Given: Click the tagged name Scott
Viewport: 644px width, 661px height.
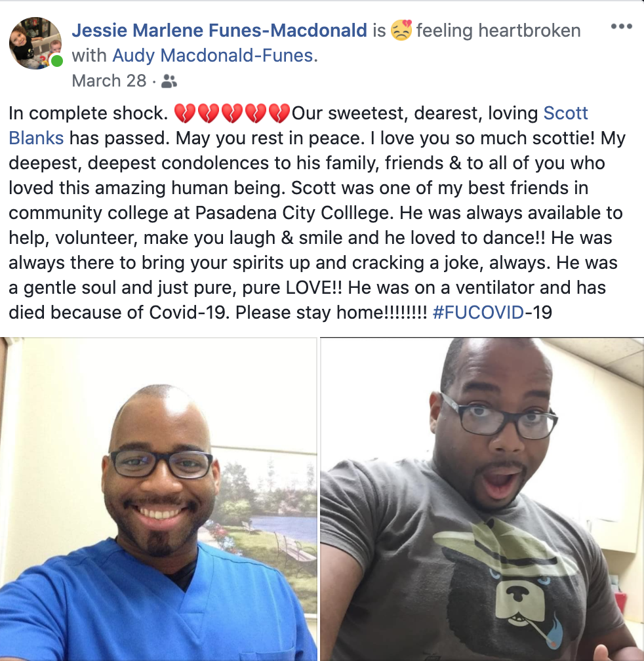Looking at the screenshot, I should (x=565, y=113).
